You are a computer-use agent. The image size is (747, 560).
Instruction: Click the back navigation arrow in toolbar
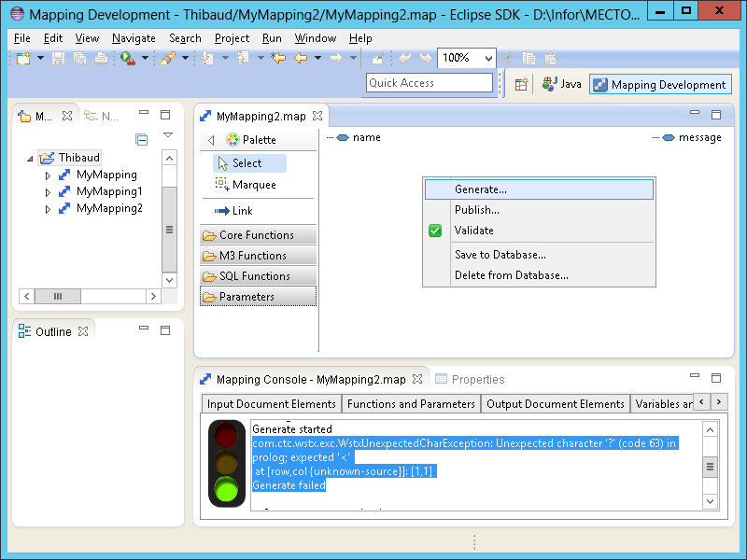click(x=300, y=58)
